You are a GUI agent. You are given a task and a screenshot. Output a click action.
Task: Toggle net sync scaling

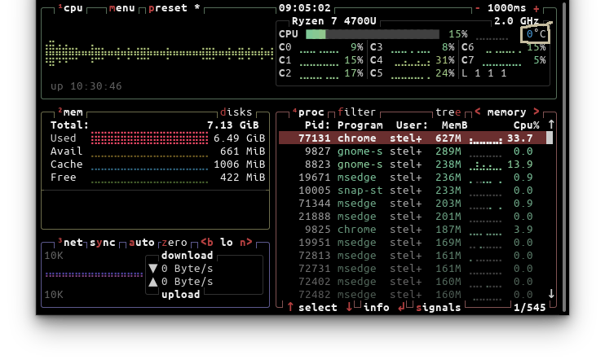tap(103, 243)
